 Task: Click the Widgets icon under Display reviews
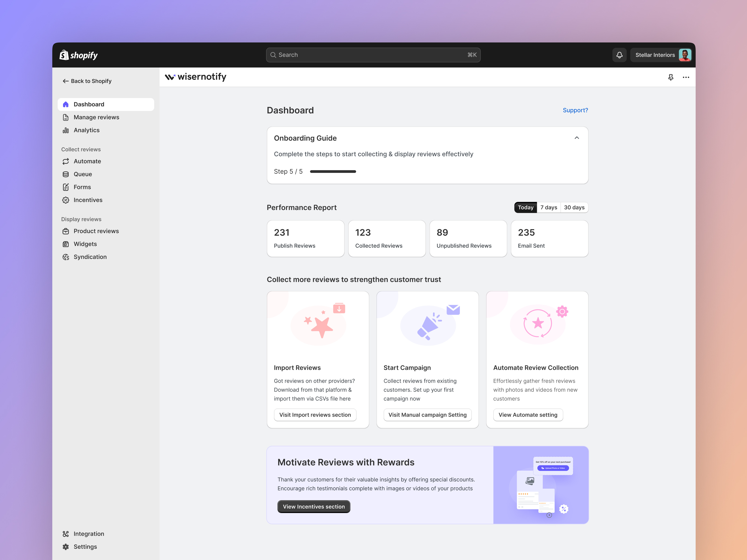(x=66, y=244)
